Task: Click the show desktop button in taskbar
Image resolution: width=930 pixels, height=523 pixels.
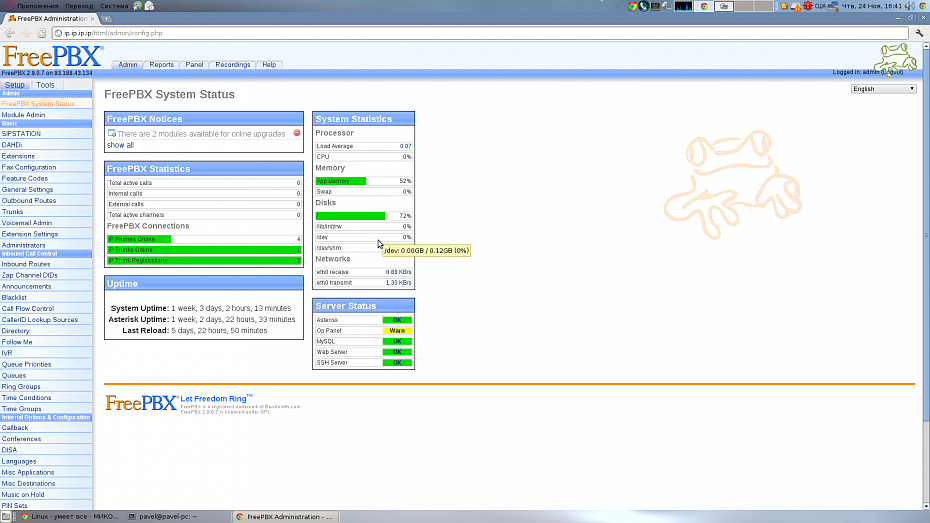Action: click(x=5, y=516)
